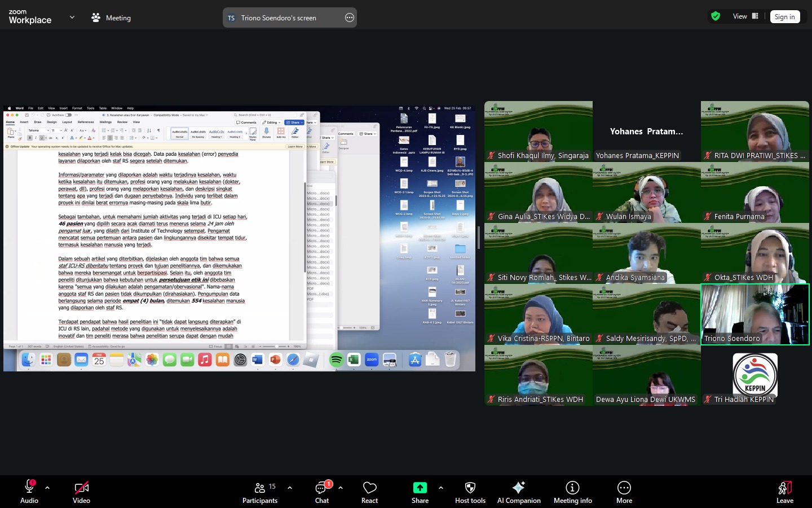Select Triono Soendoro's video thumbnail
Viewport: 812px width, 508px height.
[x=754, y=314]
